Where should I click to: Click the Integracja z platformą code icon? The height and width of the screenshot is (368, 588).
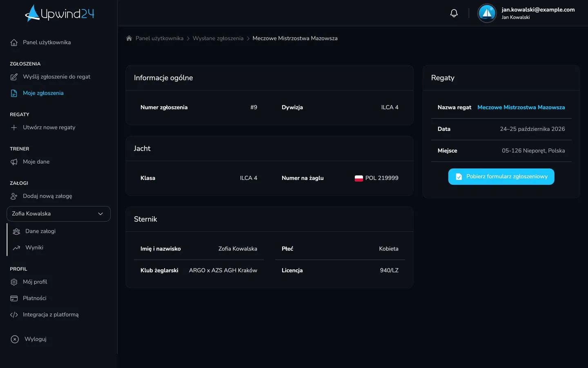tap(14, 314)
